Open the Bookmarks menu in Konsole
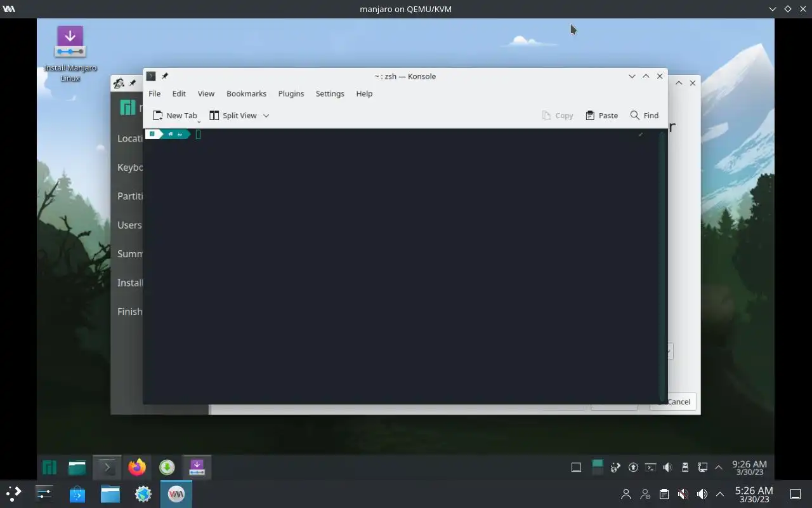This screenshot has width=812, height=508. (x=246, y=93)
